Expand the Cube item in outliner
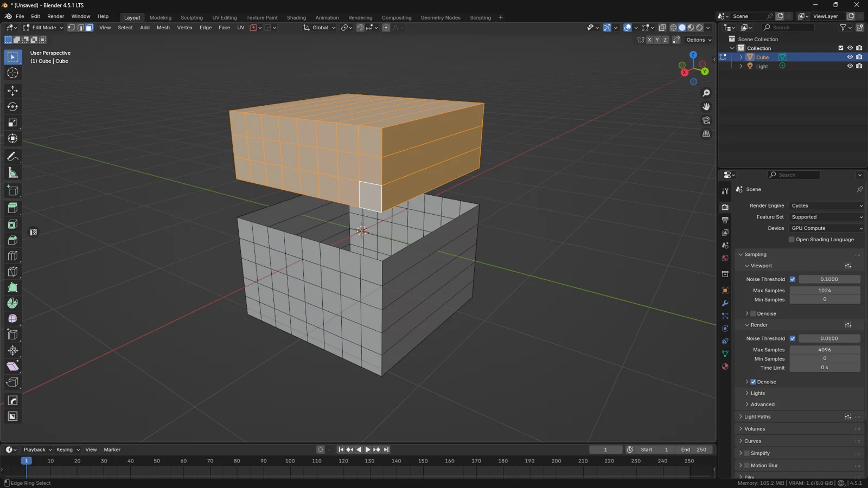This screenshot has height=488, width=868. point(741,57)
